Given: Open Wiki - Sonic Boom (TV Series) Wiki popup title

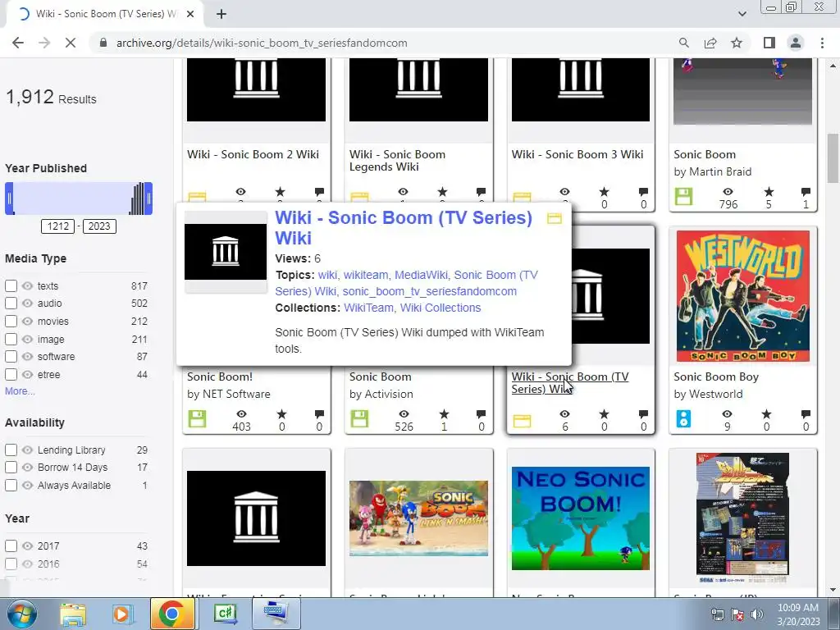Looking at the screenshot, I should pos(404,228).
